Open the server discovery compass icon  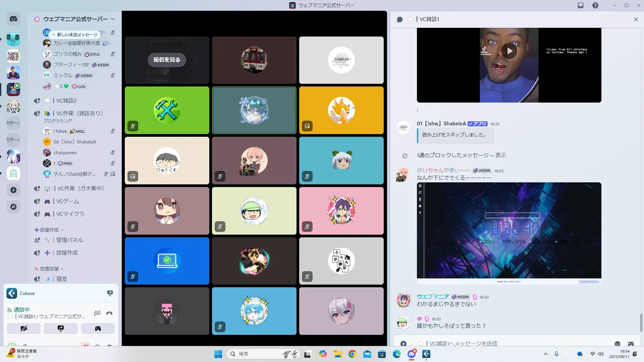13,207
